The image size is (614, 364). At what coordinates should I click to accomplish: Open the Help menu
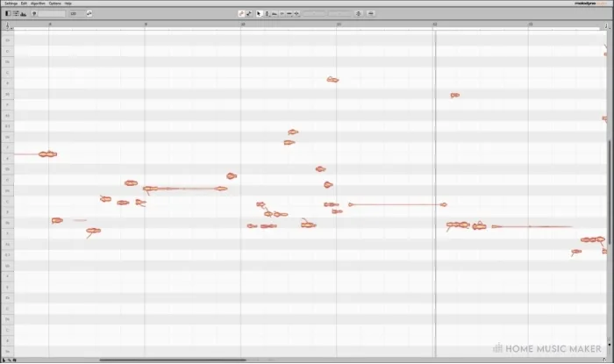[68, 4]
